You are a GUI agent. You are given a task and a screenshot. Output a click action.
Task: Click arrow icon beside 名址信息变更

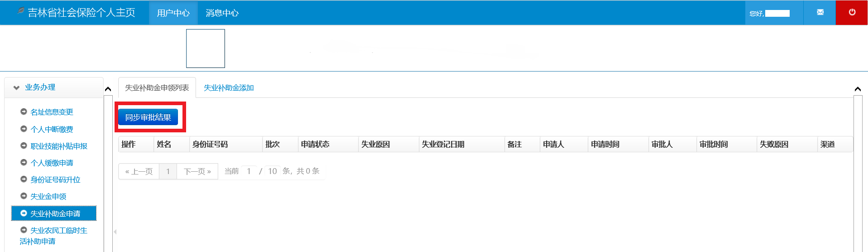pos(24,111)
